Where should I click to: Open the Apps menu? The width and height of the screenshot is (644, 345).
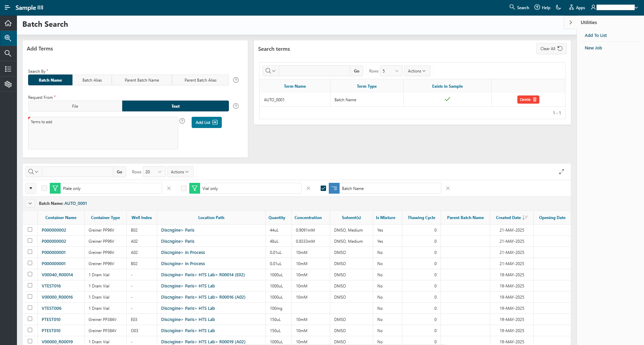click(x=577, y=7)
